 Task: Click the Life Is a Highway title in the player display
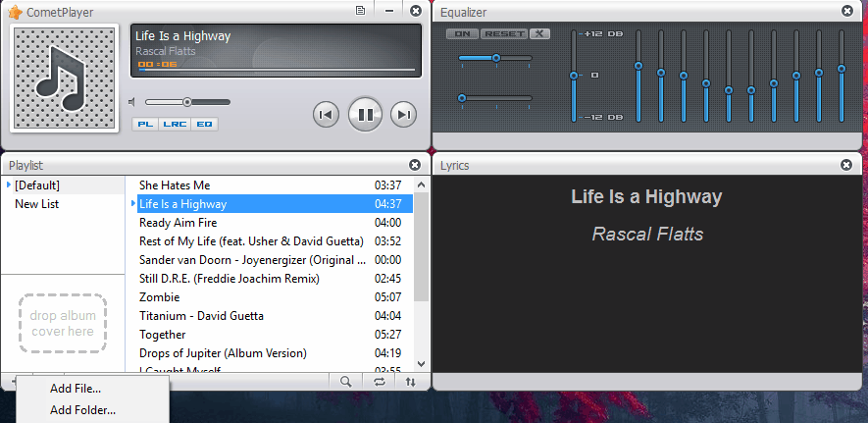tap(182, 36)
